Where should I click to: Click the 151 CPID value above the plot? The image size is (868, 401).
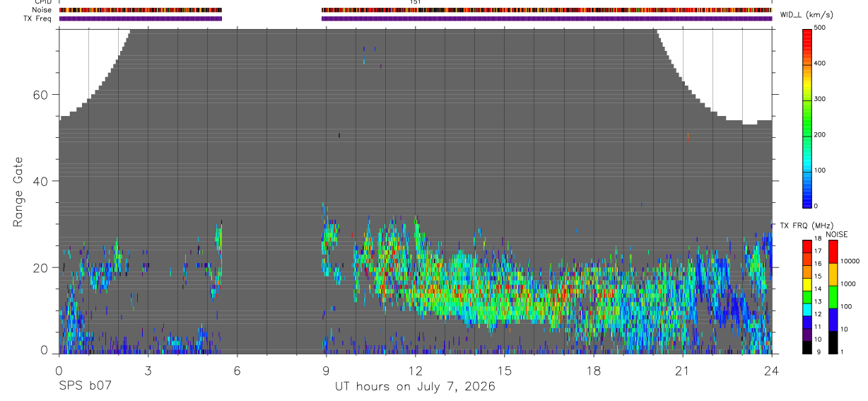coord(415,2)
